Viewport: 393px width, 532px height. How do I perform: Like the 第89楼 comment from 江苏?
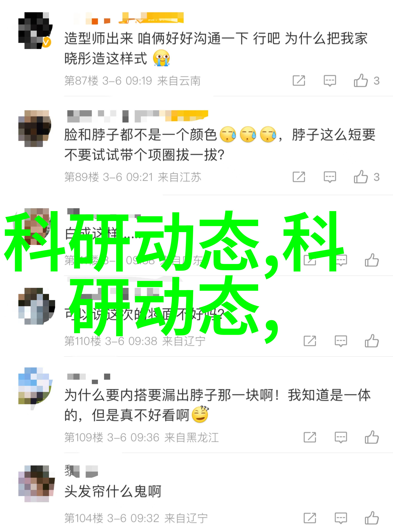[x=366, y=177]
